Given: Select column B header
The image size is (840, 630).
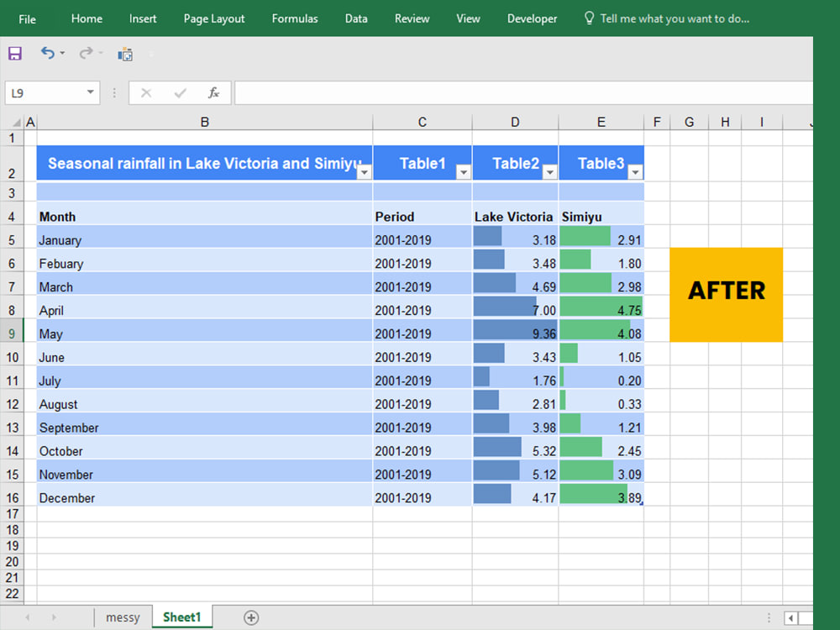Looking at the screenshot, I should [x=205, y=122].
